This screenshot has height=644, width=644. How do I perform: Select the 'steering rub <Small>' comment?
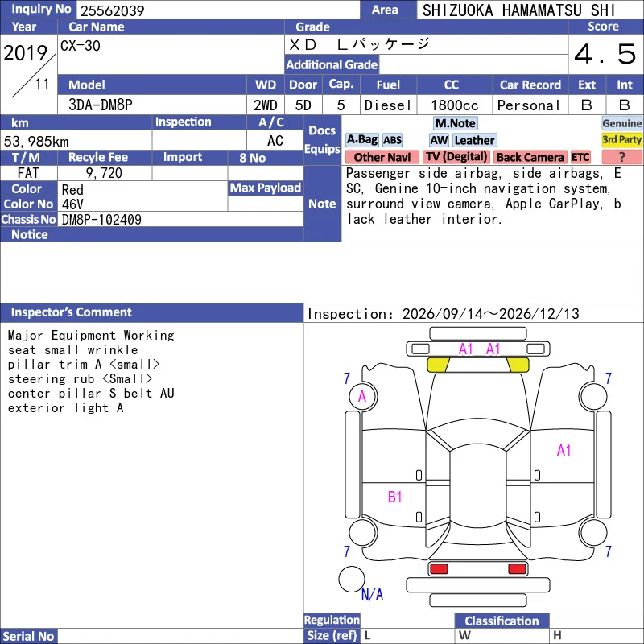[x=80, y=378]
